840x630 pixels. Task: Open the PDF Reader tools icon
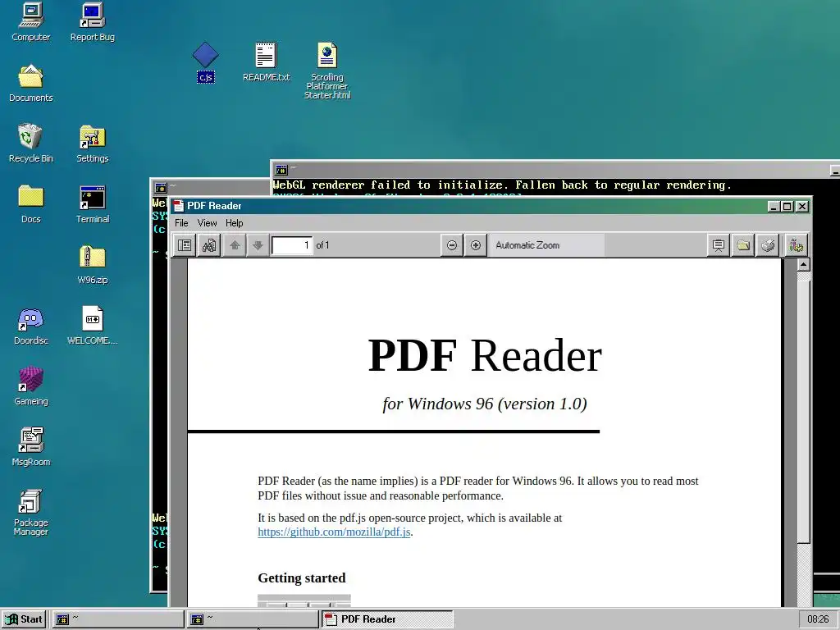click(796, 245)
